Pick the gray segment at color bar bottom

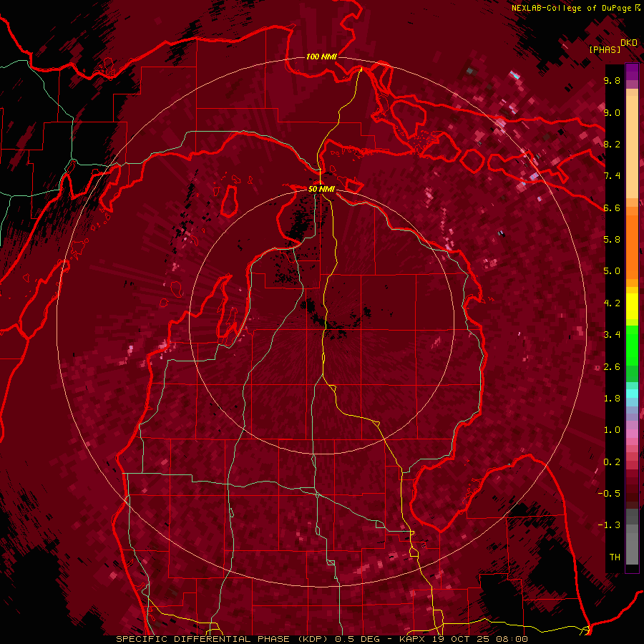[632, 546]
